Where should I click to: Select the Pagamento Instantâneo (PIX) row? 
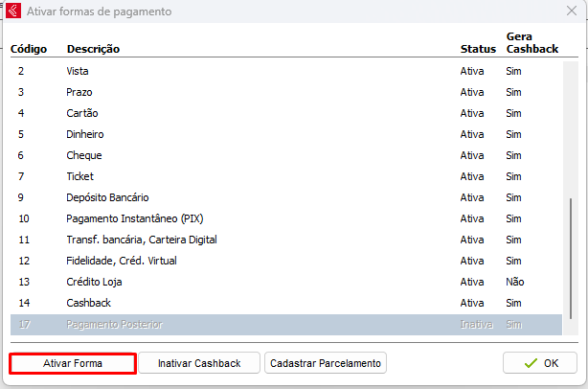click(128, 218)
